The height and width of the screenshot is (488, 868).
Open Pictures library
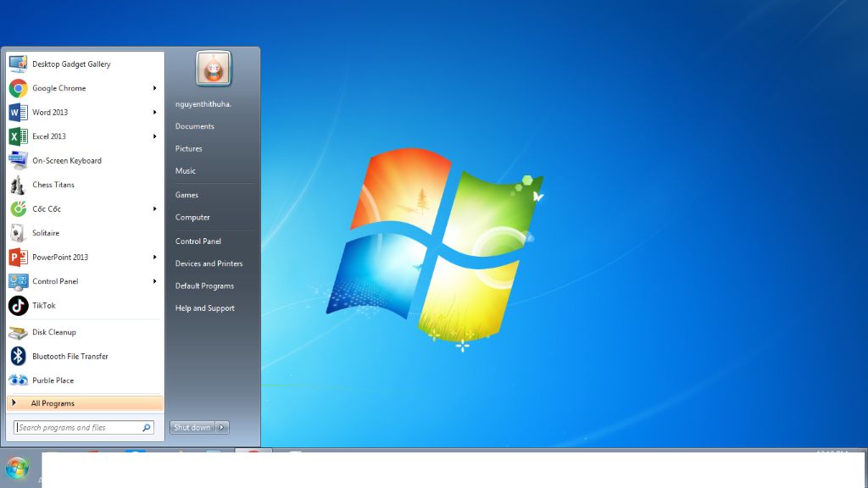click(x=189, y=148)
